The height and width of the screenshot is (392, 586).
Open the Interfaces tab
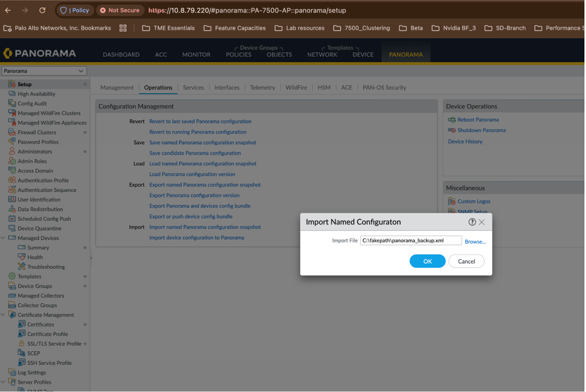click(227, 87)
